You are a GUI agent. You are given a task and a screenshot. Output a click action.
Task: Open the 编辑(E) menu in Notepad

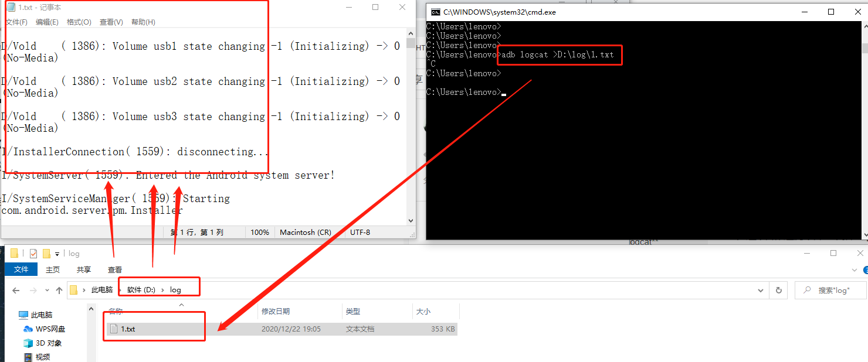(x=47, y=22)
